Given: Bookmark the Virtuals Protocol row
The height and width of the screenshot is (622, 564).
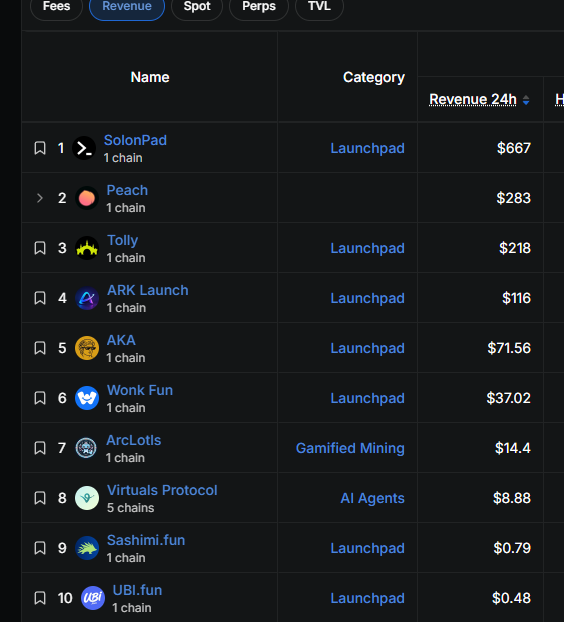Looking at the screenshot, I should click(40, 498).
